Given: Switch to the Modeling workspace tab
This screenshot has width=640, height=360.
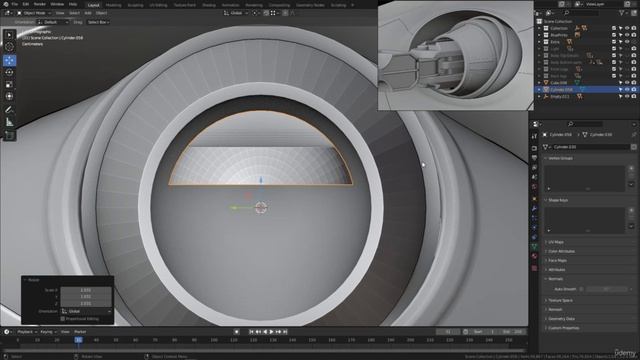Looking at the screenshot, I should pos(113,5).
